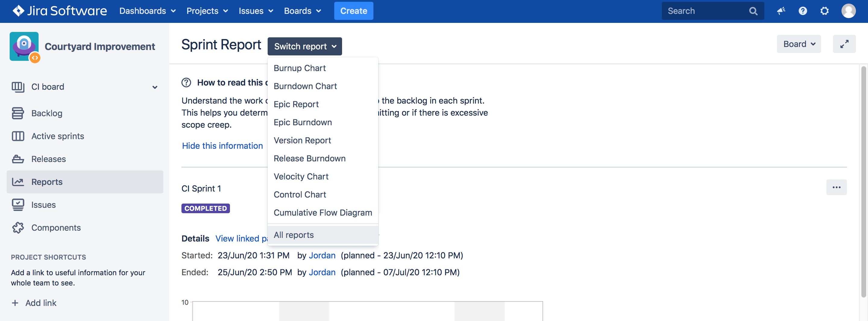Click the Active sprints icon
868x321 pixels.
[x=18, y=136]
